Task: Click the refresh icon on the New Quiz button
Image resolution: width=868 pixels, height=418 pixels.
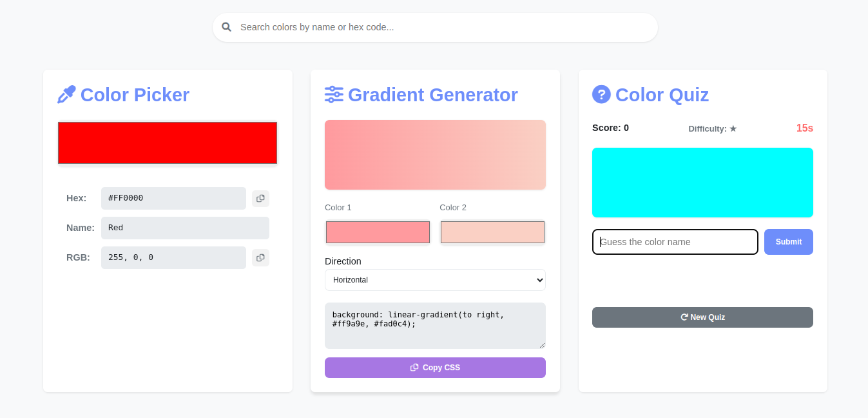Action: click(684, 317)
